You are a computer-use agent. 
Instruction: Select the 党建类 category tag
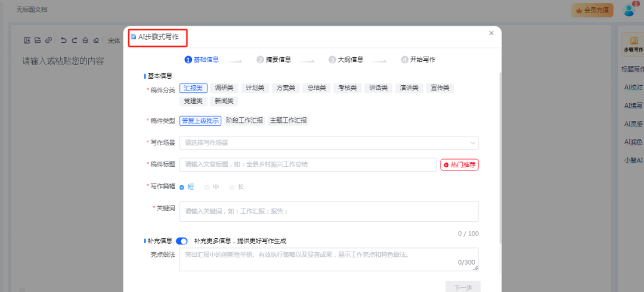(x=193, y=101)
